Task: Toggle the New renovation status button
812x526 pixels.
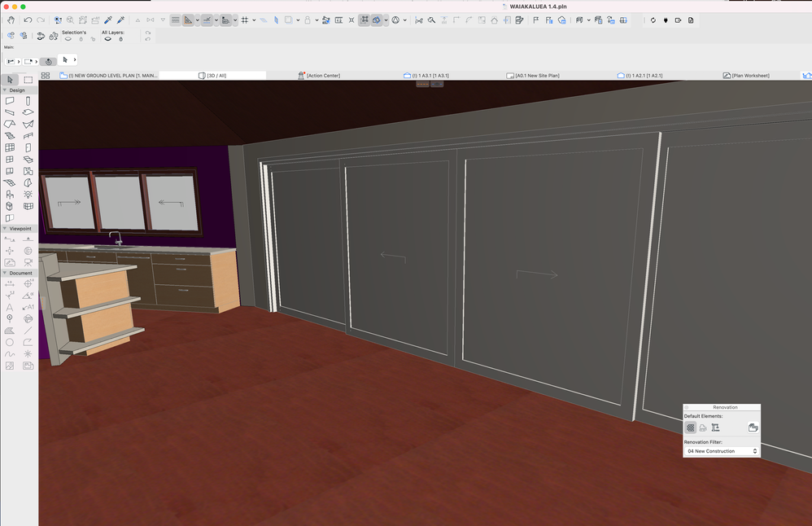Action: [x=715, y=427]
